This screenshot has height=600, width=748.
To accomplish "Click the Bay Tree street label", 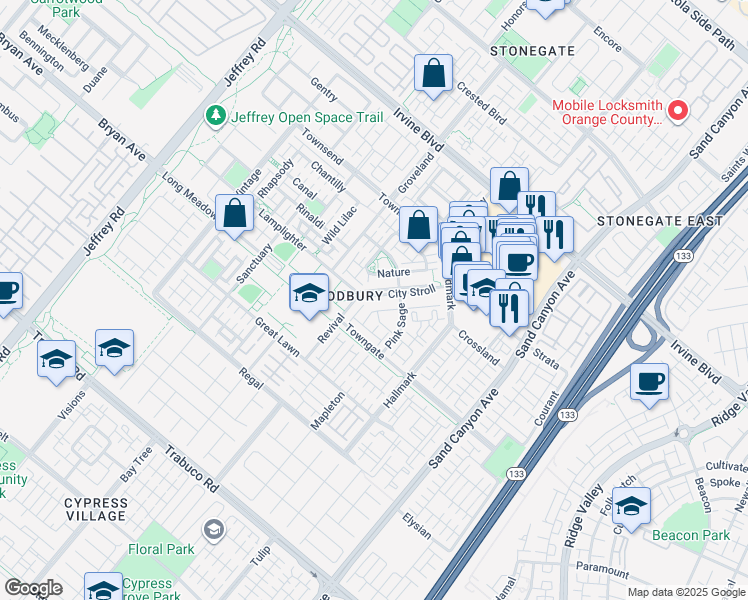I will click(x=136, y=464).
